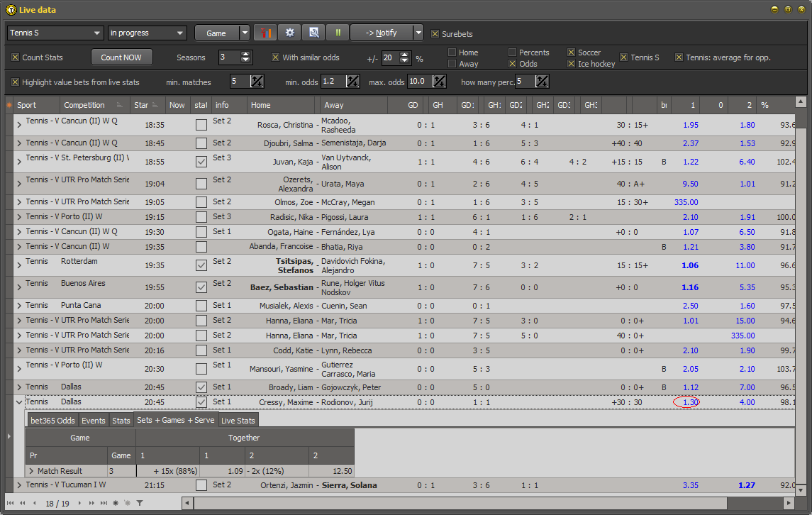Image resolution: width=812 pixels, height=515 pixels.
Task: Open the 'in progress' dropdown
Action: [x=147, y=32]
